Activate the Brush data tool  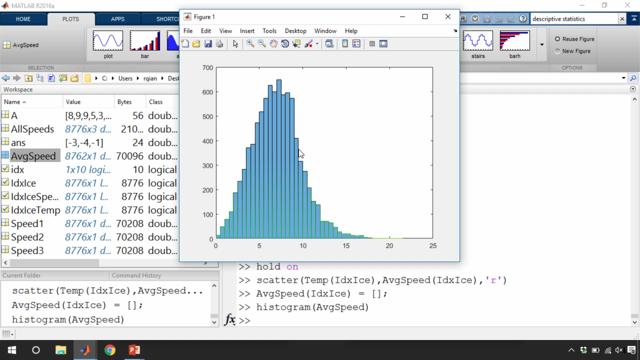tap(309, 44)
